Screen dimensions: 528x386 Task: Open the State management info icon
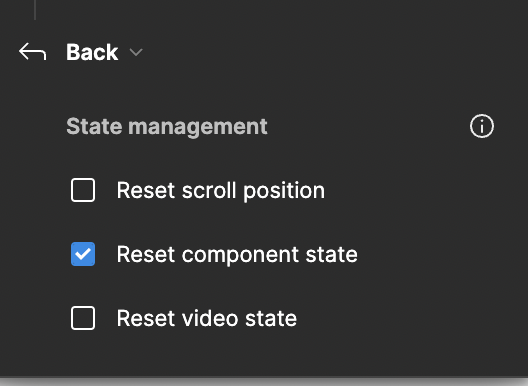pos(482,126)
